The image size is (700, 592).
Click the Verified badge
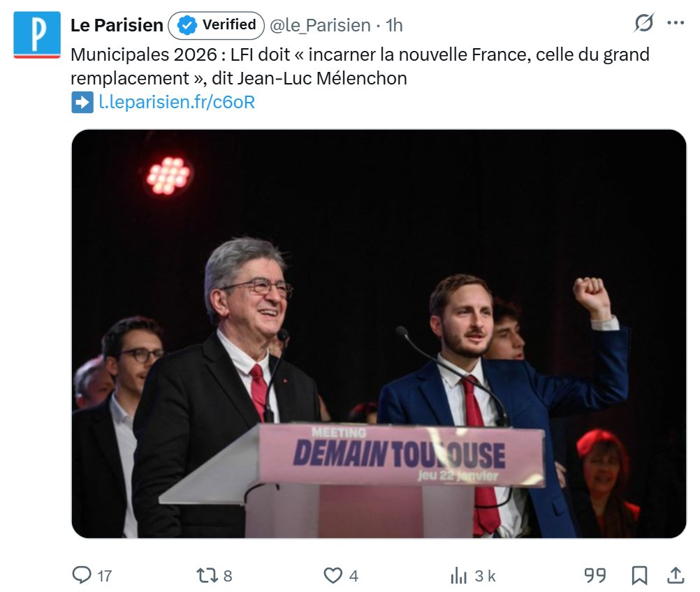217,26
